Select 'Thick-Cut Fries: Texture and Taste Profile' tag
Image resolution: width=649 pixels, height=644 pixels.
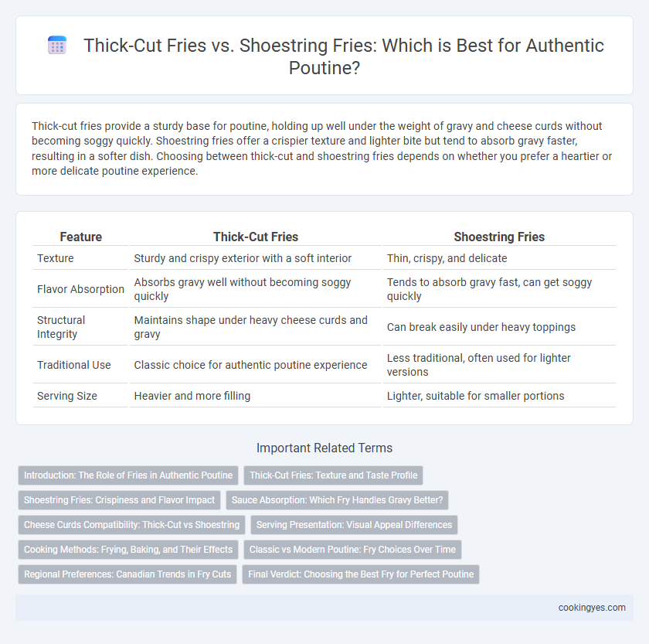(333, 475)
